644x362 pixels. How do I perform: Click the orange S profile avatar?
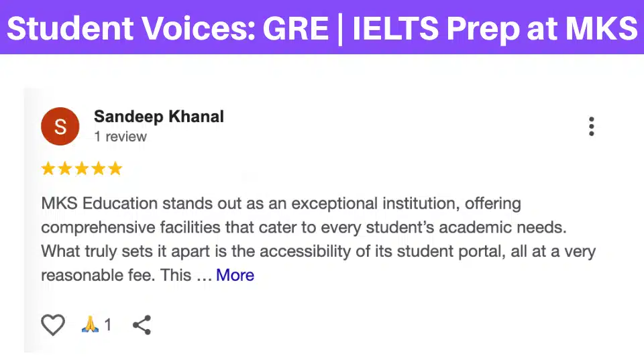click(60, 126)
